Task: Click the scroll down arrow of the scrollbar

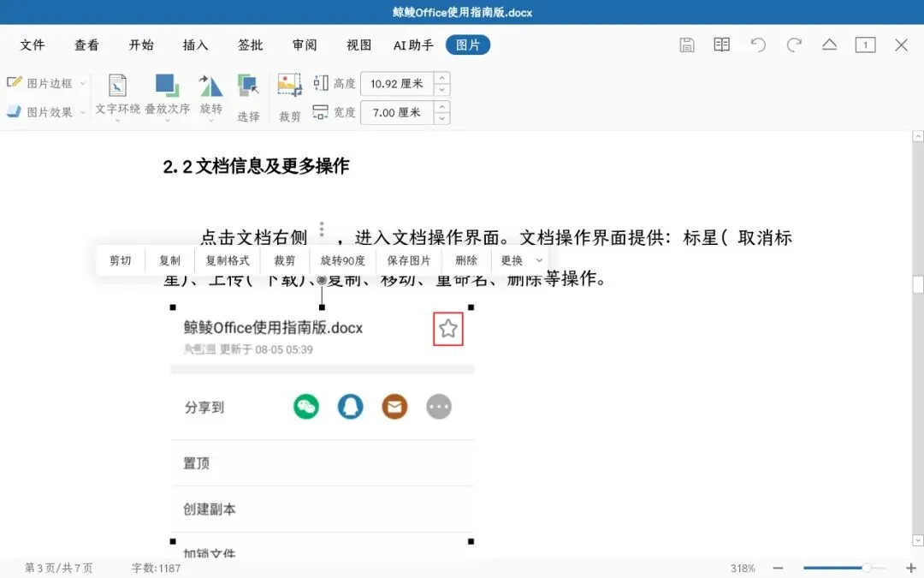Action: (917, 540)
